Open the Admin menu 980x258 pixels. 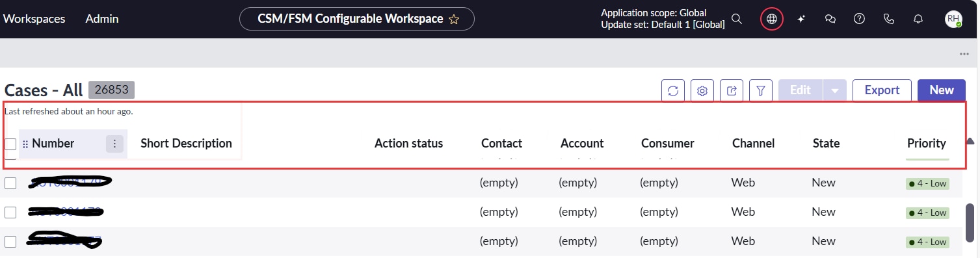(102, 19)
